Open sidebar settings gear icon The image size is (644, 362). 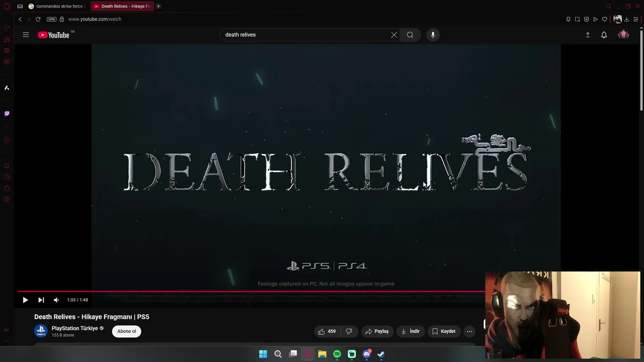7,200
